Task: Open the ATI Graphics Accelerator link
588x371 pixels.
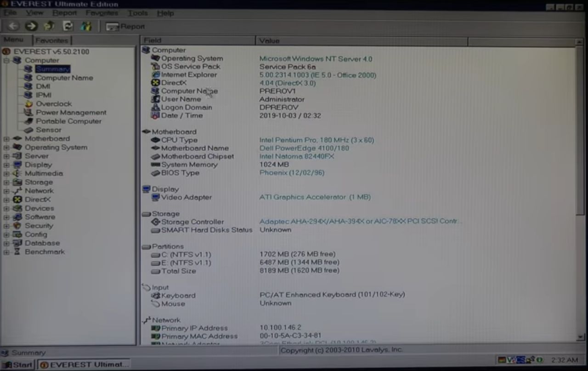Action: (x=315, y=197)
